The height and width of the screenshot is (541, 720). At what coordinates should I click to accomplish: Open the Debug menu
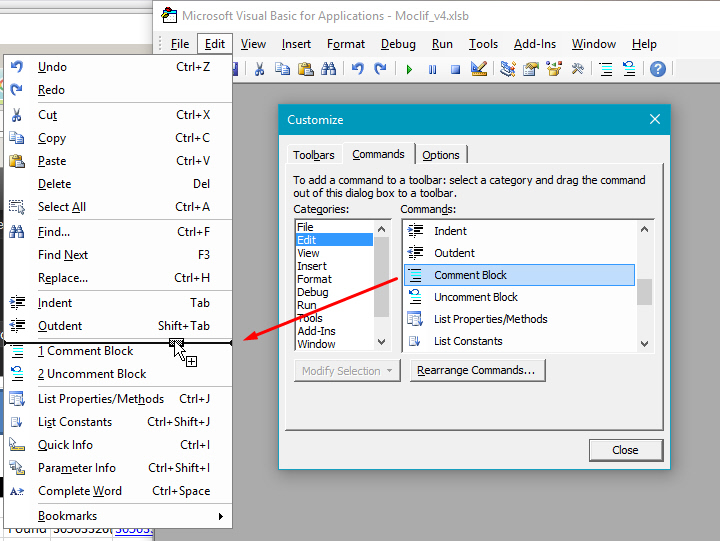click(x=398, y=44)
